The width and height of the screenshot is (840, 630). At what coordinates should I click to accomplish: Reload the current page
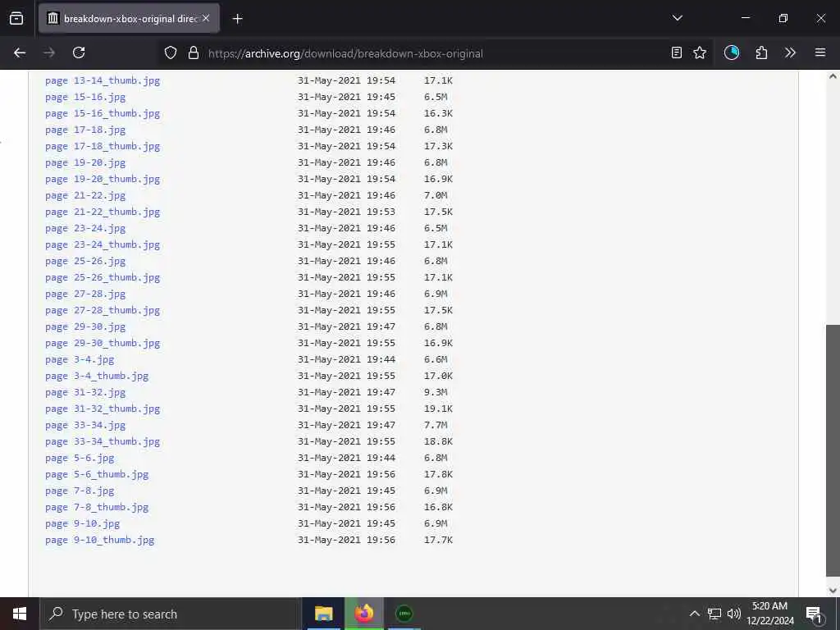click(x=79, y=52)
